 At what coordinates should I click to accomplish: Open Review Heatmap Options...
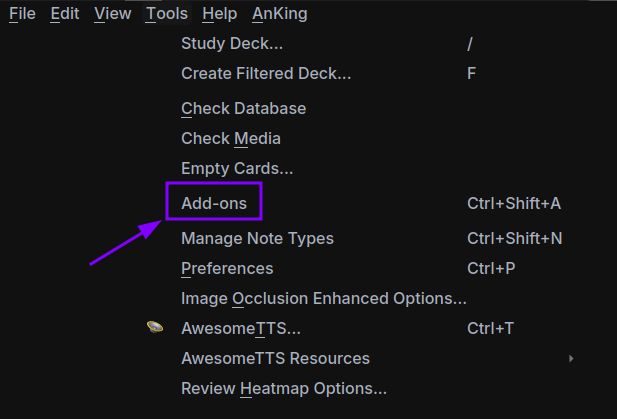pos(283,388)
